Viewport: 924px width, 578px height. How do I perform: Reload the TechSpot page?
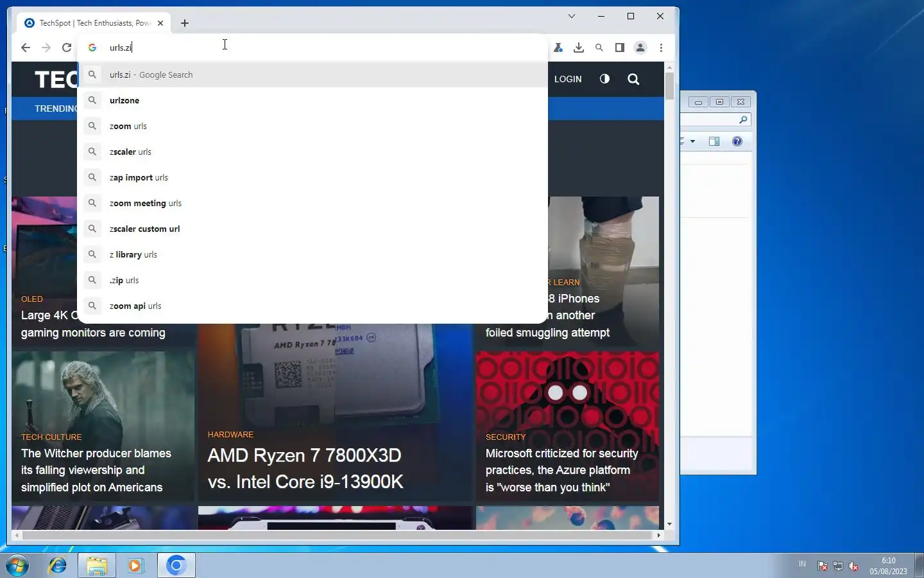coord(67,48)
